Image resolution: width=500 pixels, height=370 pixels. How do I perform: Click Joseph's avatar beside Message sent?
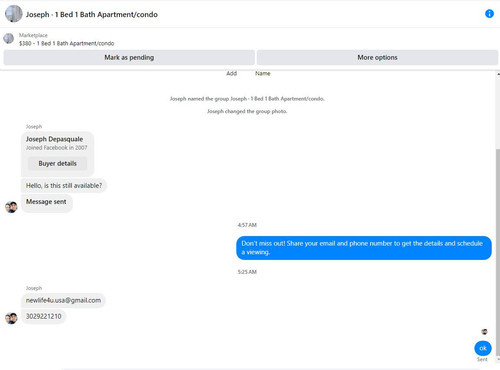11,207
